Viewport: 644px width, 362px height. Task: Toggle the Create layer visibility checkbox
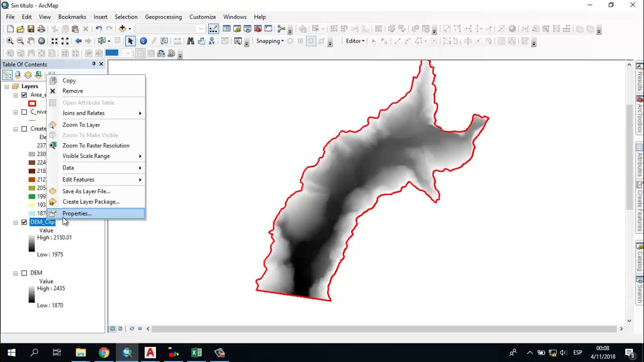pos(24,129)
